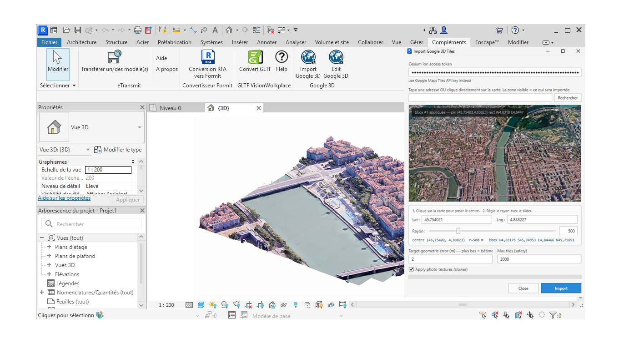This screenshot has width=644, height=354.
Task: Toggle reveal hidden elements lightbulb
Action: pos(296,305)
